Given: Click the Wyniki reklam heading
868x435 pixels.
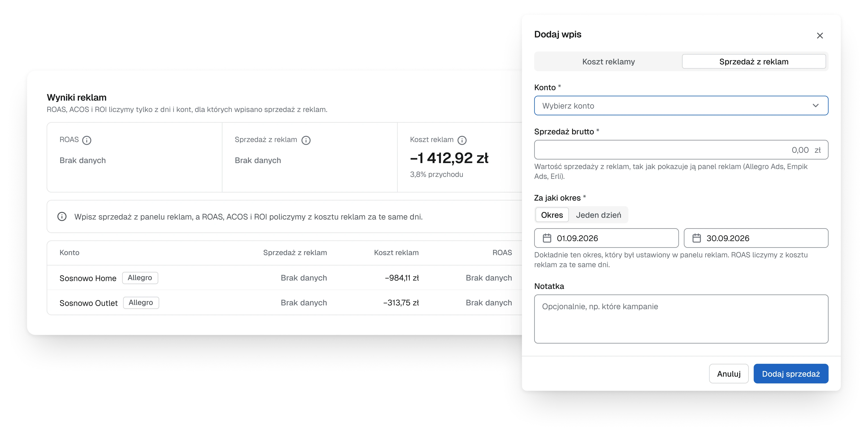Looking at the screenshot, I should tap(76, 98).
